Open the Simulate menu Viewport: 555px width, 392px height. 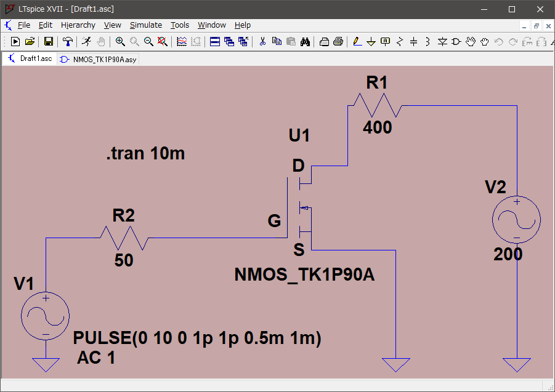tap(146, 25)
